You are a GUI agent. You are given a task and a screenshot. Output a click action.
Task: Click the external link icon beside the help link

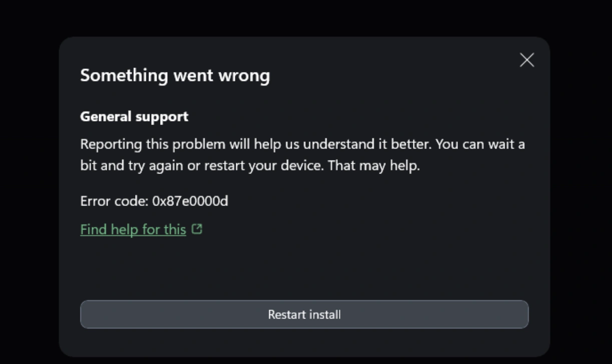[x=198, y=229]
